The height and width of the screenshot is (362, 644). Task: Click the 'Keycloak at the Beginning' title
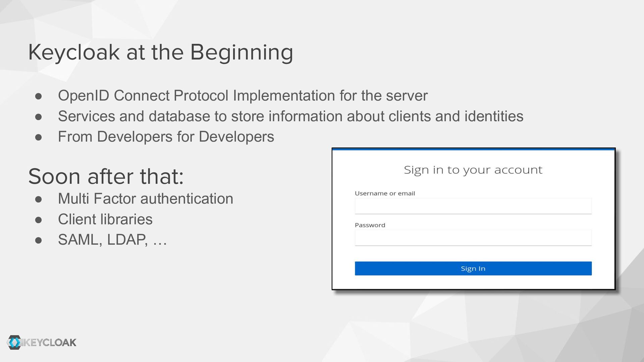[x=161, y=52]
